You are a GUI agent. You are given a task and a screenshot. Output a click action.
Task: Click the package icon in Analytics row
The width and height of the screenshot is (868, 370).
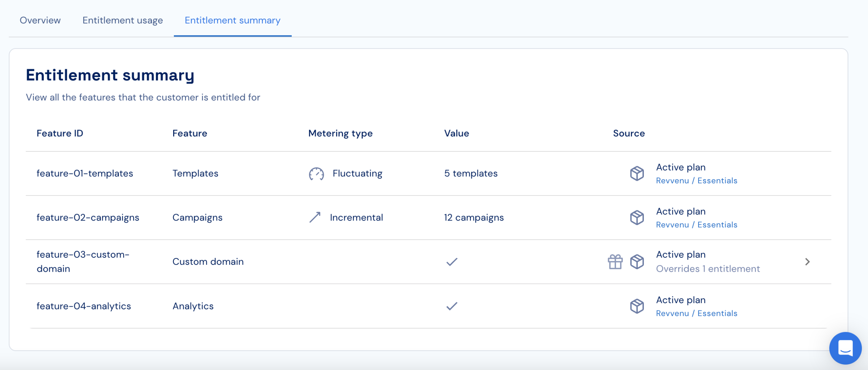(637, 306)
